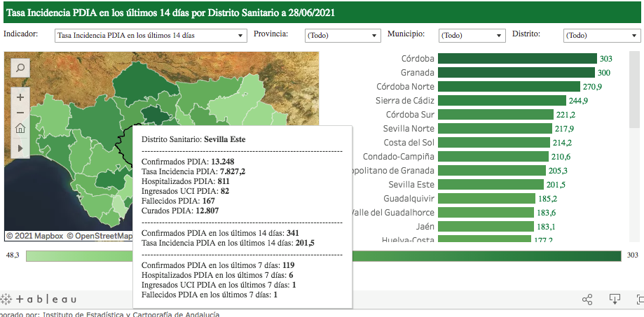Open the OpenStreetMap attribution link
This screenshot has height=317, width=644.
click(x=100, y=236)
